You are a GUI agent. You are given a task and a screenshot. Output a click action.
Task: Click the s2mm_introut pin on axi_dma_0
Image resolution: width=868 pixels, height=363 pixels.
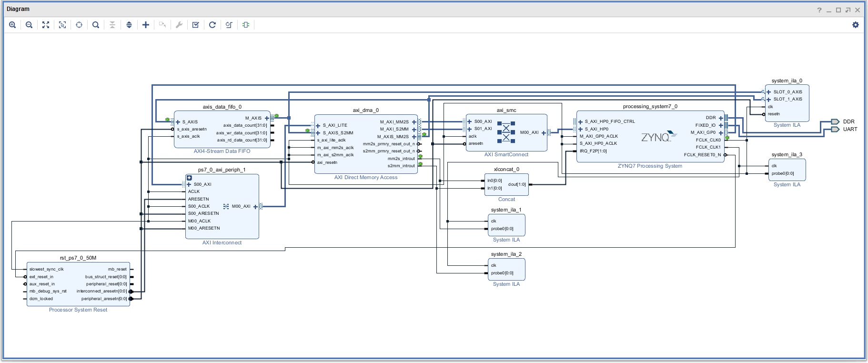401,166
